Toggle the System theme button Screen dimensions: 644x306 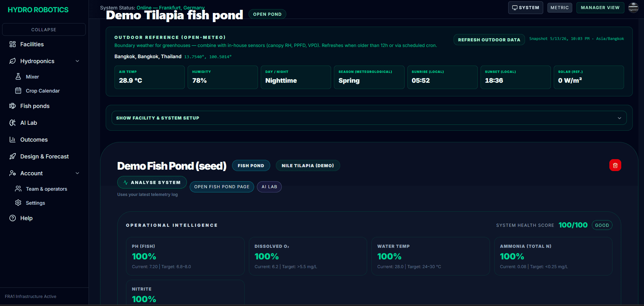pos(526,8)
